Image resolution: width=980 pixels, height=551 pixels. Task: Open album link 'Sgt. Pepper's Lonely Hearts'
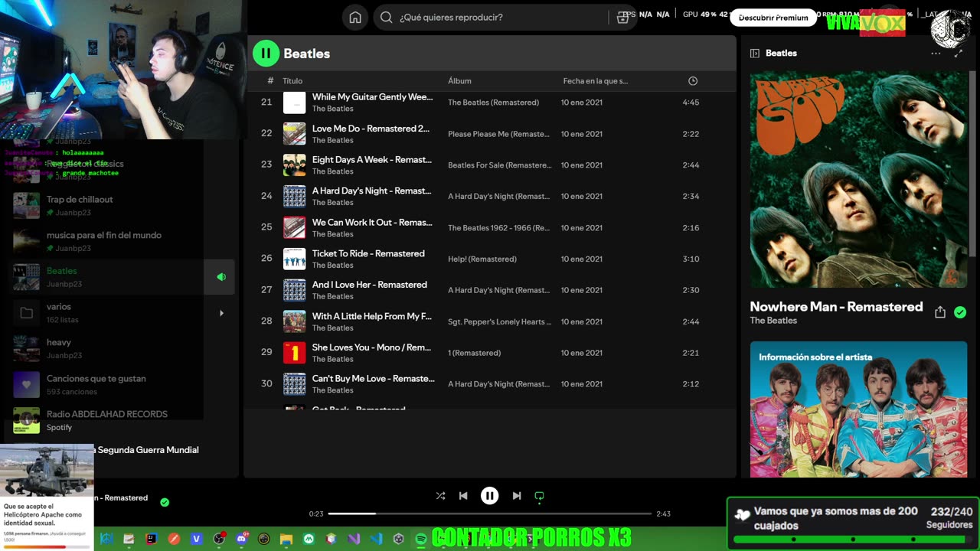499,322
